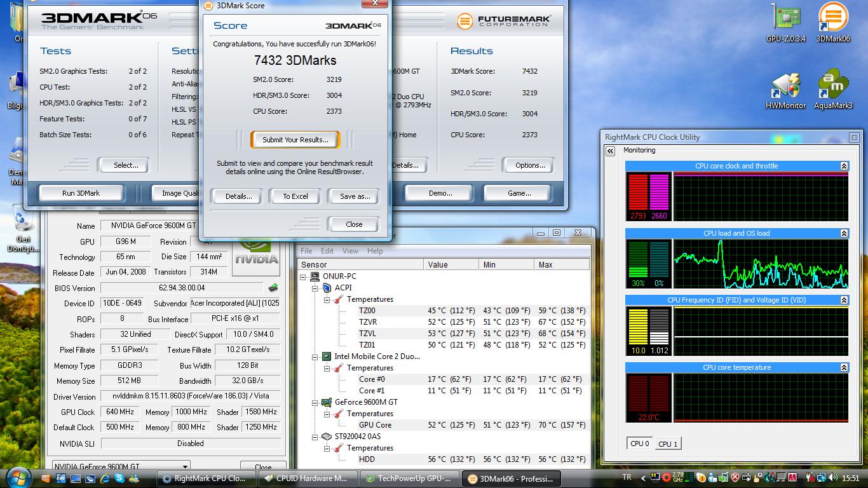Launch Internet Explorer from Quick Launch
The width and height of the screenshot is (868, 488).
(105, 478)
